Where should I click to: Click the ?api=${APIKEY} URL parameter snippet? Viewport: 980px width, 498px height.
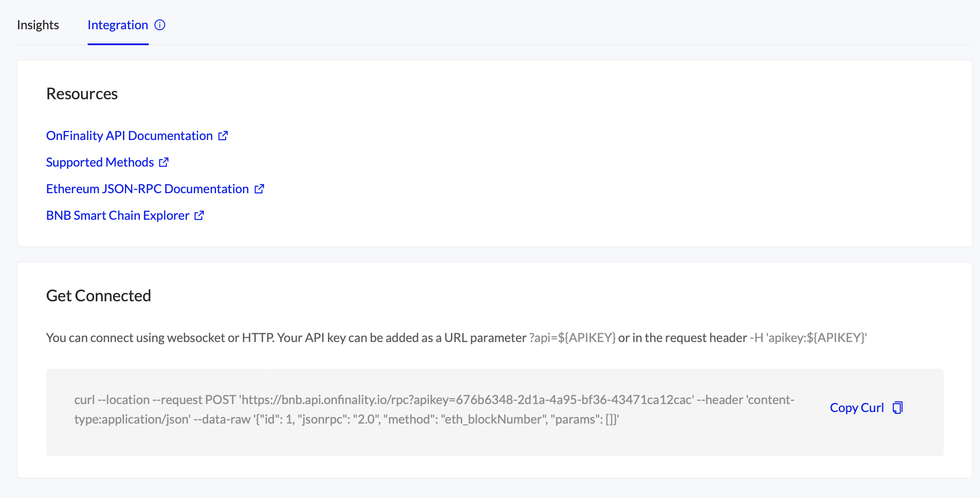point(572,338)
